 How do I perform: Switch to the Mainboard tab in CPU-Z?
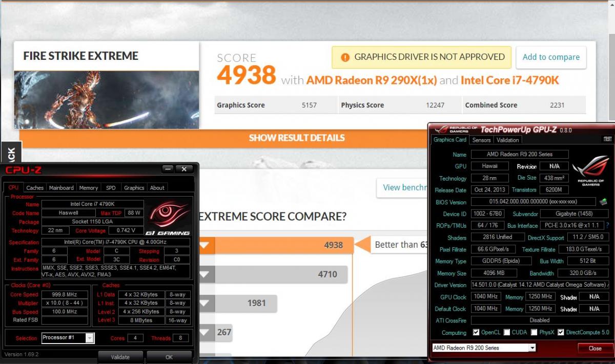(x=61, y=188)
